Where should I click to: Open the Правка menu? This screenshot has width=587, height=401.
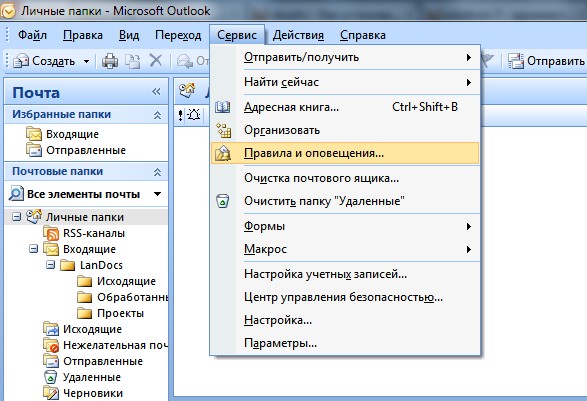[x=83, y=35]
